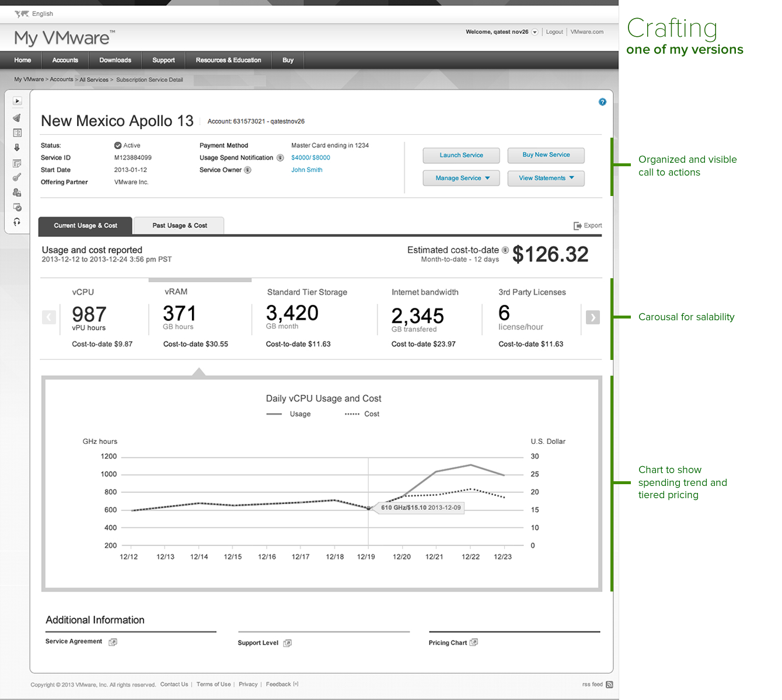Click the Launch Service button
The image size is (782, 700).
tap(461, 155)
